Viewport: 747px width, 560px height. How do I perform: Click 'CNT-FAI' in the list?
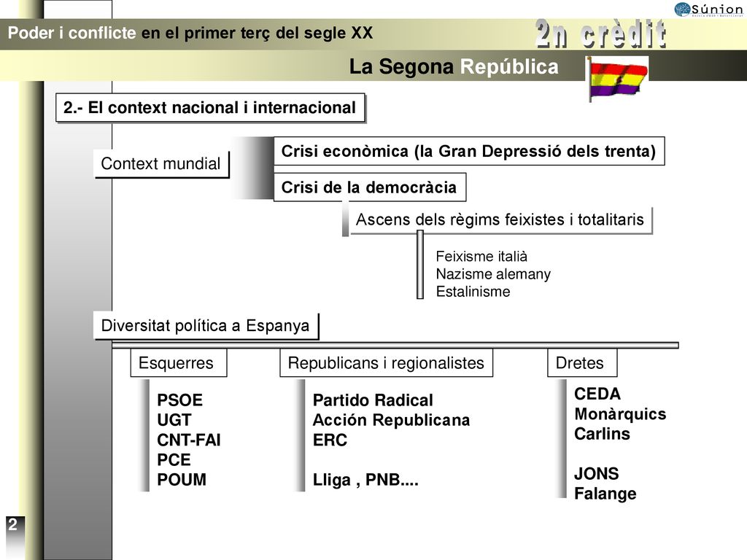click(189, 440)
